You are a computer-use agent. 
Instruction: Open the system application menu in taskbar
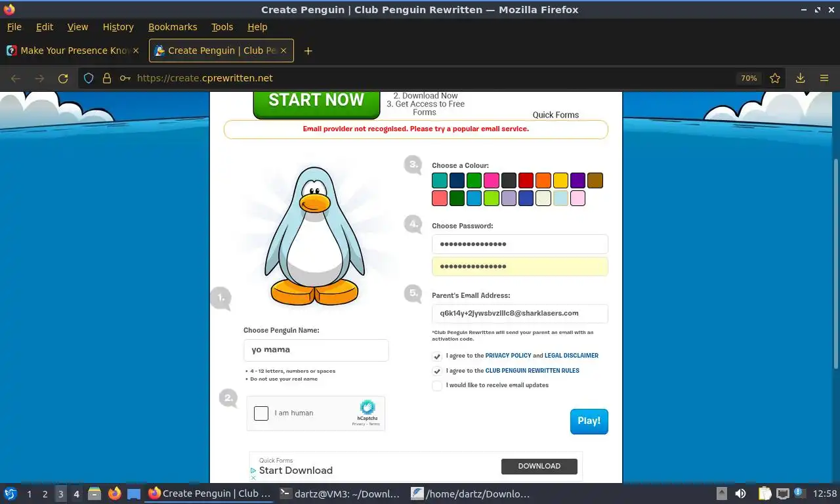click(10, 493)
